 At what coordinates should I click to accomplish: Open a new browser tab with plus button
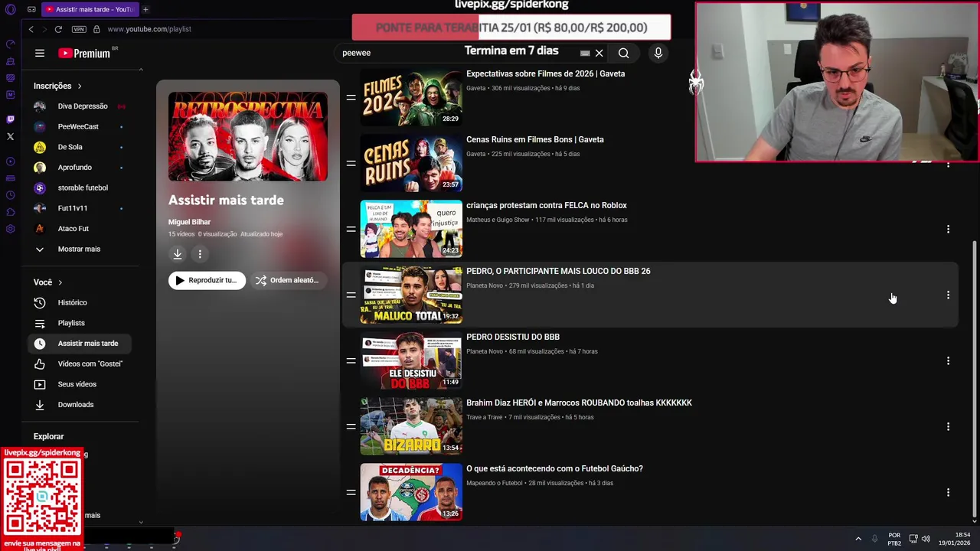145,9
